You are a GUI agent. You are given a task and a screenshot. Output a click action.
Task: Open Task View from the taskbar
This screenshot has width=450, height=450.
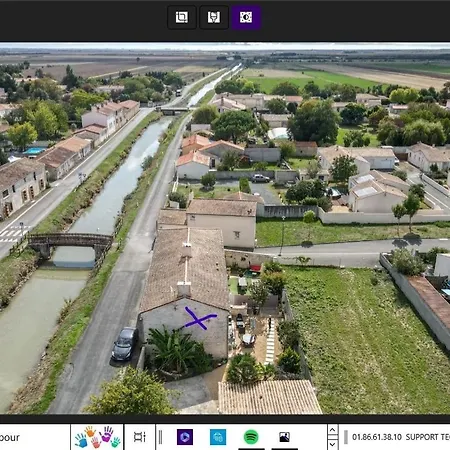(x=139, y=437)
